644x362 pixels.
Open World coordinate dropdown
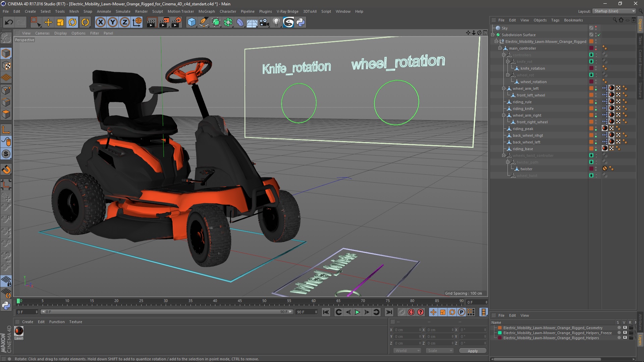click(x=407, y=351)
